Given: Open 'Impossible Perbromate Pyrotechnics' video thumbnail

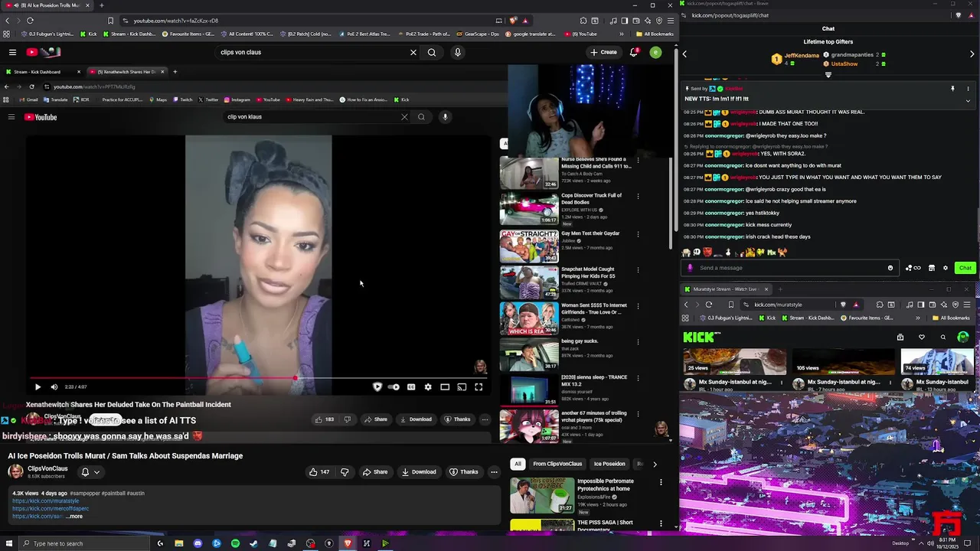Looking at the screenshot, I should pos(542,495).
